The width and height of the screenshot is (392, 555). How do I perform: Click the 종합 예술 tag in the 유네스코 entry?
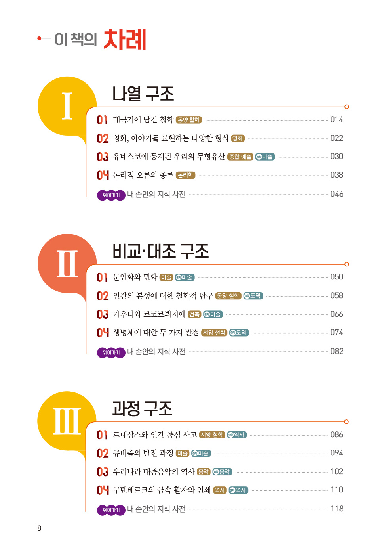point(240,157)
